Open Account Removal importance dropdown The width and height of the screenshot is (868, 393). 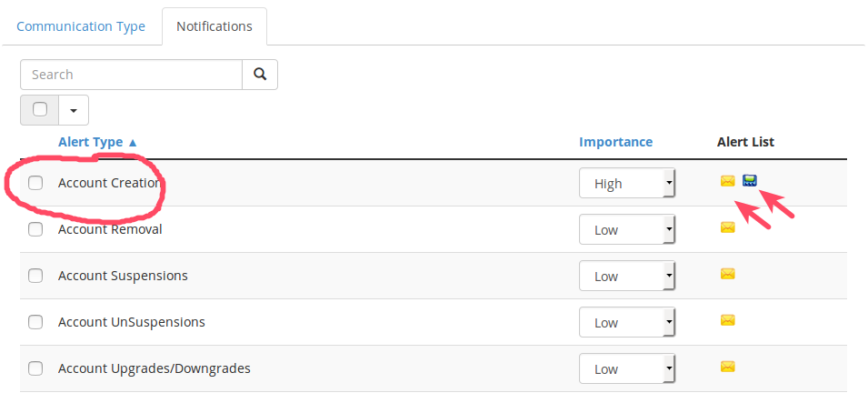627,229
